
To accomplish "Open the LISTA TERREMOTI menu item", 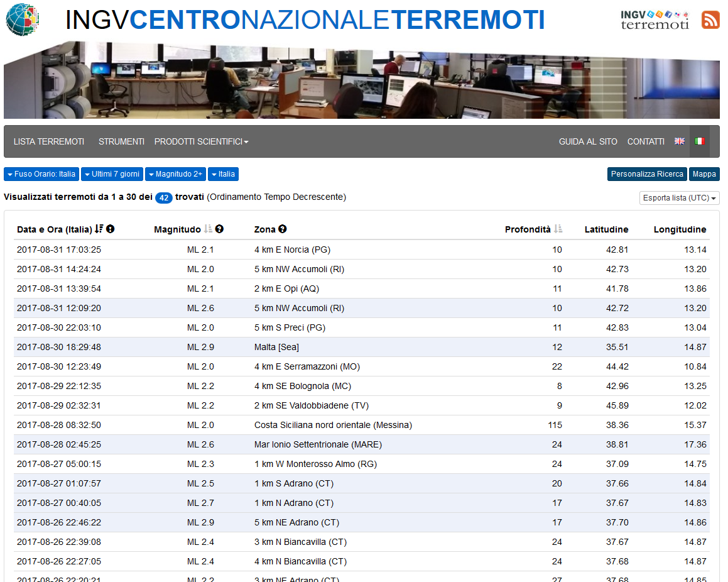I will 49,141.
